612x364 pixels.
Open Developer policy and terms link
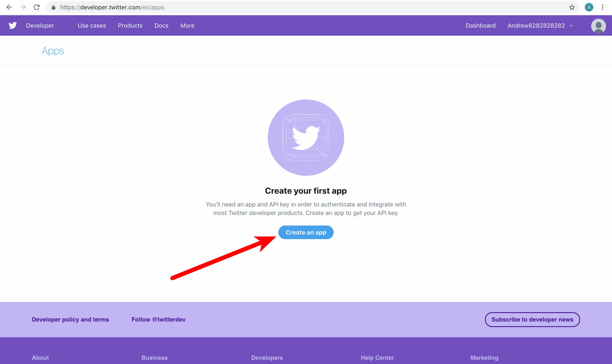[x=70, y=319]
